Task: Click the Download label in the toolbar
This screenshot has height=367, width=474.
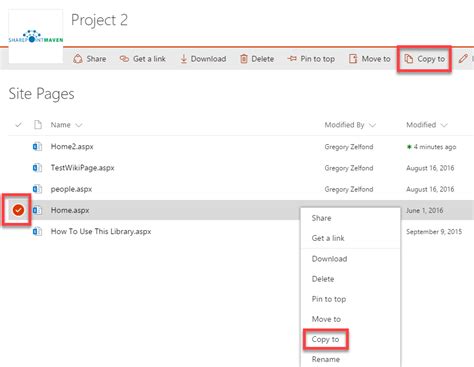Action: coord(208,59)
